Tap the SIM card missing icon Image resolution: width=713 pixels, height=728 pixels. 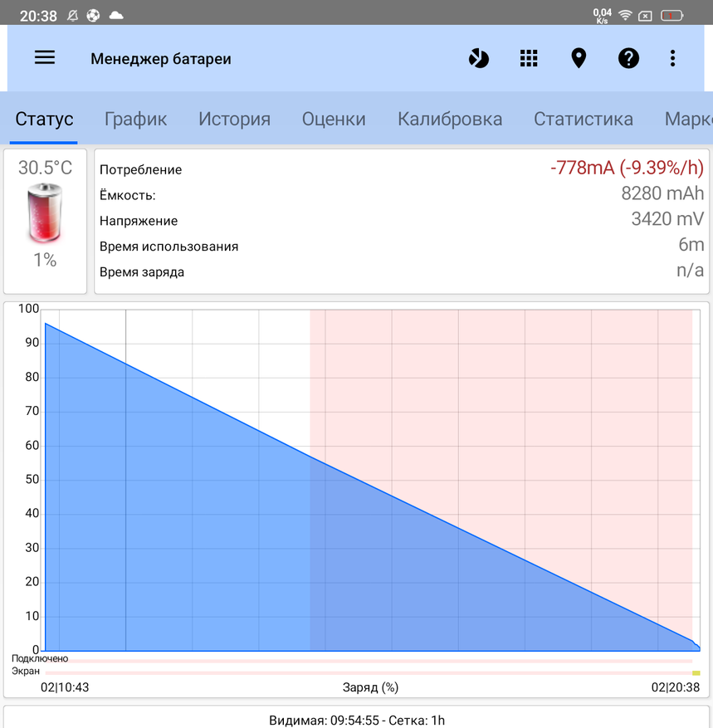point(645,17)
